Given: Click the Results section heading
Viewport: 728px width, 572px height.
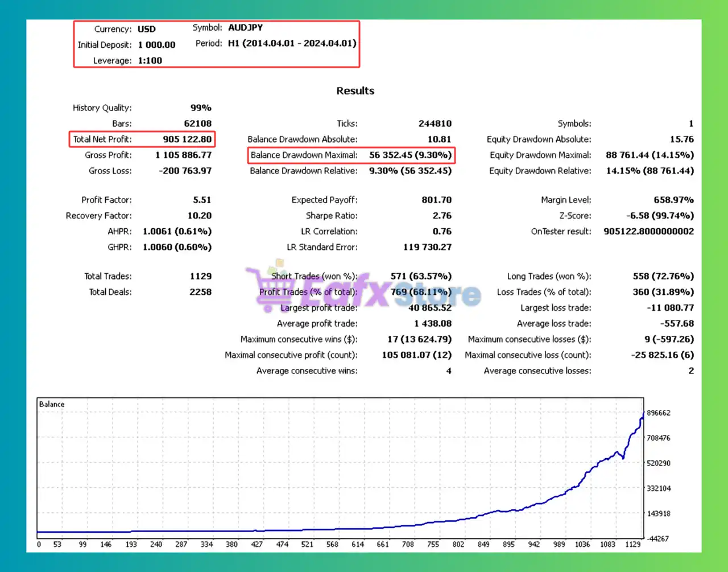Looking at the screenshot, I should coord(355,91).
